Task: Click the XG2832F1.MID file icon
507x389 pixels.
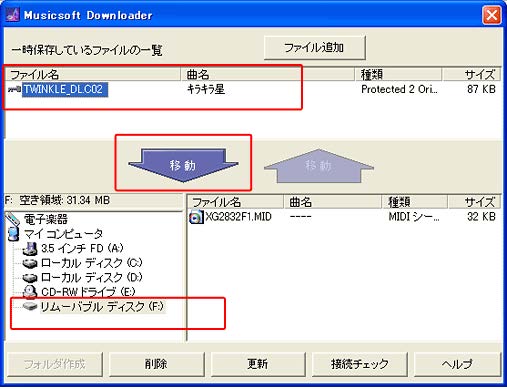Action: tap(196, 217)
